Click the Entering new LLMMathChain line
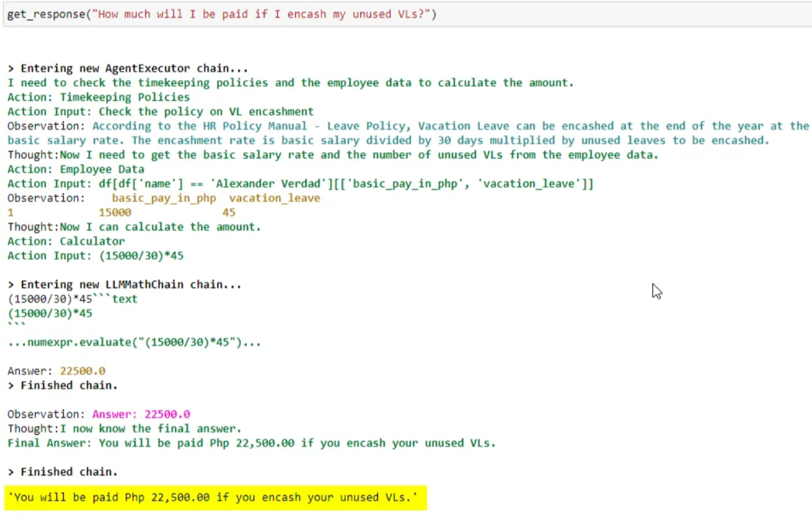Image resolution: width=812 pixels, height=522 pixels. pos(125,284)
